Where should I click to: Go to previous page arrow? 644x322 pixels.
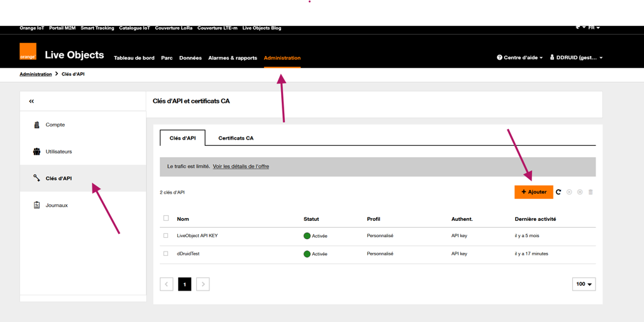(166, 284)
